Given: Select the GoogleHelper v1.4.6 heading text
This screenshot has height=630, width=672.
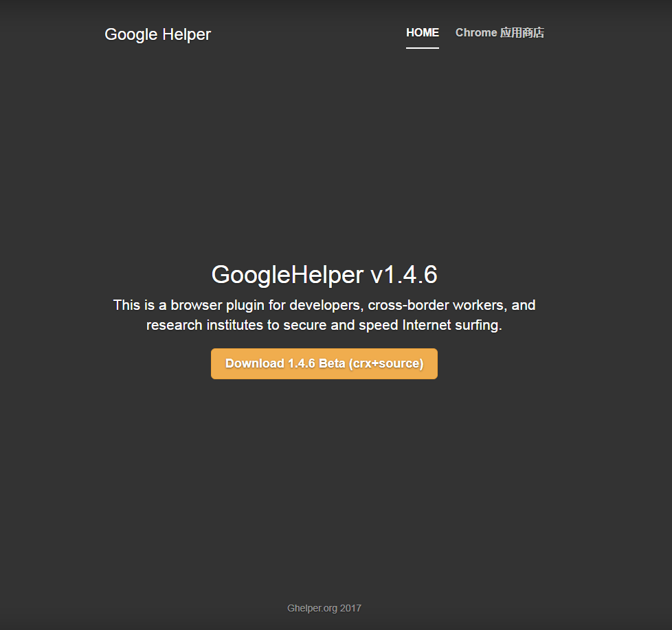Looking at the screenshot, I should click(324, 274).
